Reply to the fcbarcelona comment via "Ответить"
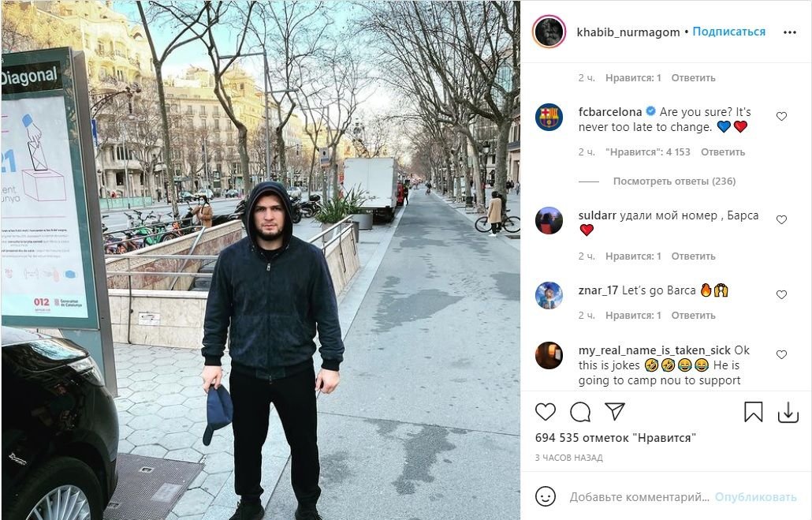Viewport: 812px width, 520px height. tap(723, 152)
